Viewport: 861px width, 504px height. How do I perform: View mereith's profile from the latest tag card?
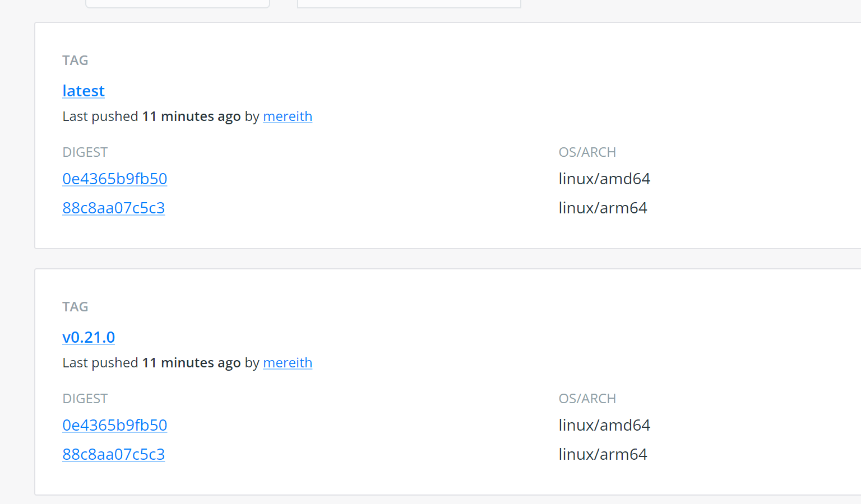287,116
